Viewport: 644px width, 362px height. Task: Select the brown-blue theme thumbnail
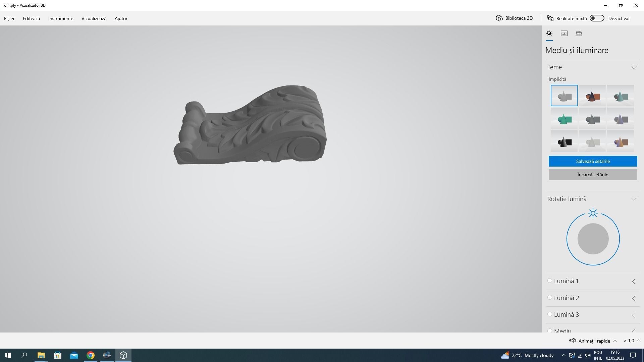(620, 141)
